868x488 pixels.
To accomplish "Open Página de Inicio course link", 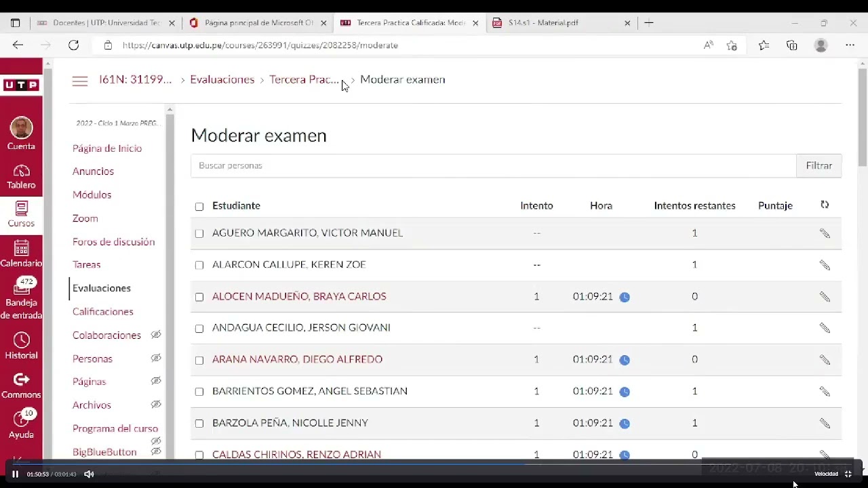I will (107, 148).
